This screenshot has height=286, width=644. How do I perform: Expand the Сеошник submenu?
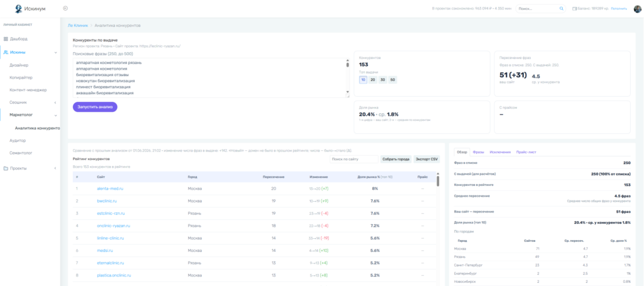(55, 102)
